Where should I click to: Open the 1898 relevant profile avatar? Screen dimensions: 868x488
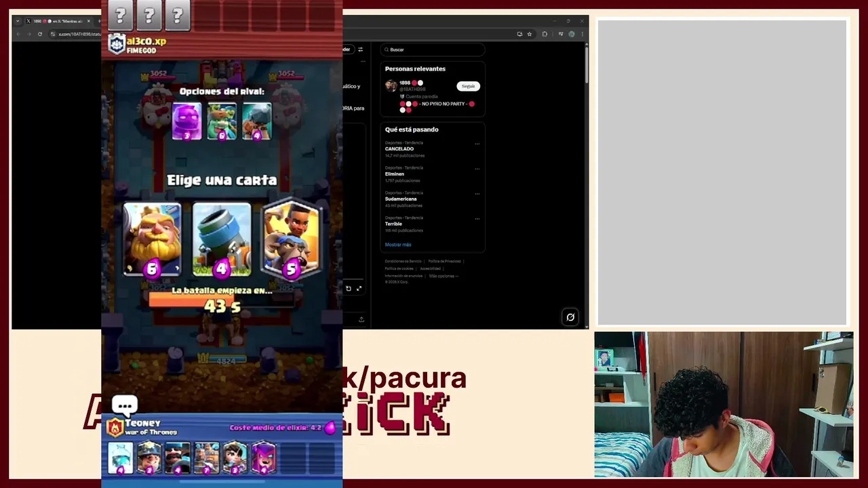tap(391, 85)
